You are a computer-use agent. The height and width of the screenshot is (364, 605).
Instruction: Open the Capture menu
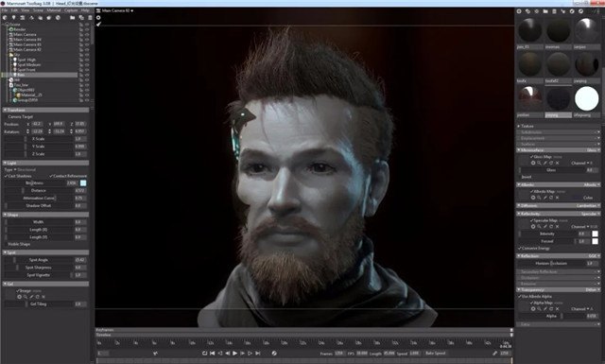(71, 10)
